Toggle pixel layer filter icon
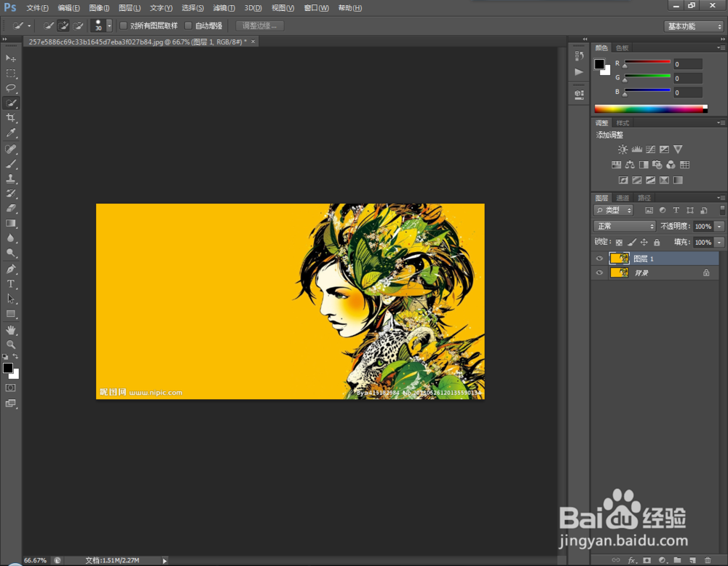728x566 pixels. [x=649, y=211]
